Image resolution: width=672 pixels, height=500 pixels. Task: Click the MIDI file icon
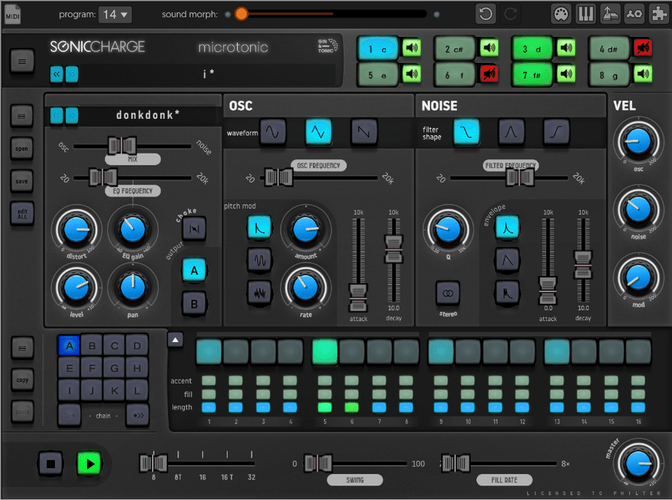tap(12, 14)
